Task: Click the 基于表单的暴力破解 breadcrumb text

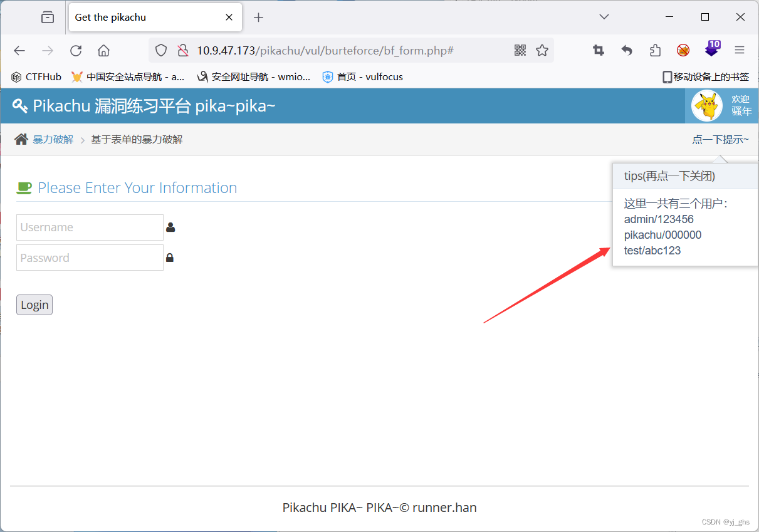Action: 137,140
